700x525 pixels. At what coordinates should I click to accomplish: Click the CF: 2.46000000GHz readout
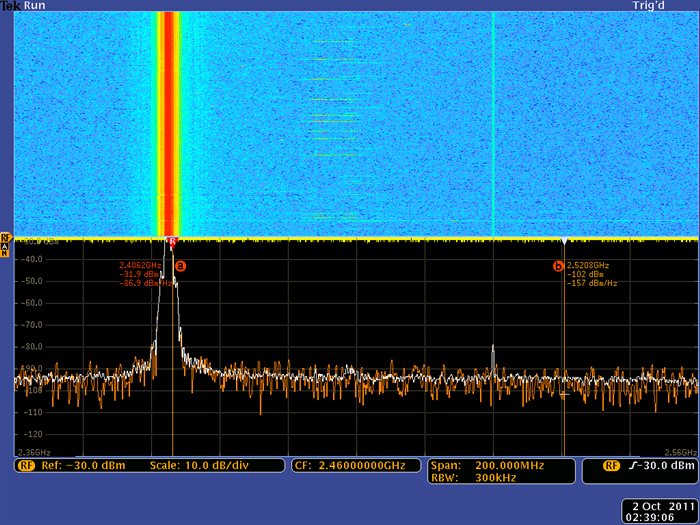[x=350, y=466]
